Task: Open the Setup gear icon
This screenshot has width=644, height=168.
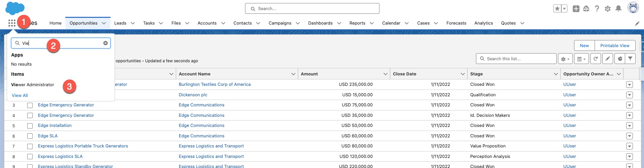Action: 608,9
